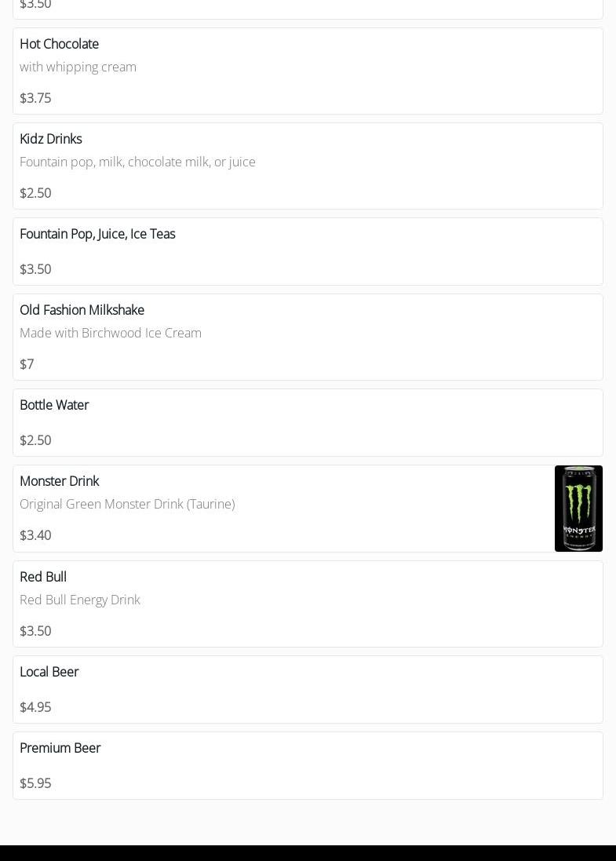Click the Kidz Drinks menu item title
The width and height of the screenshot is (616, 861).
coord(50,139)
